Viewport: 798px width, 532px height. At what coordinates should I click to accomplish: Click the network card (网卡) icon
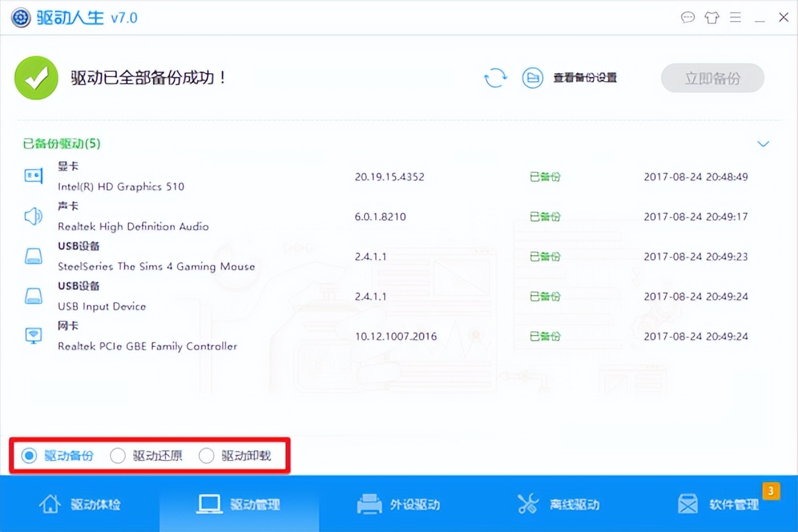[x=33, y=336]
